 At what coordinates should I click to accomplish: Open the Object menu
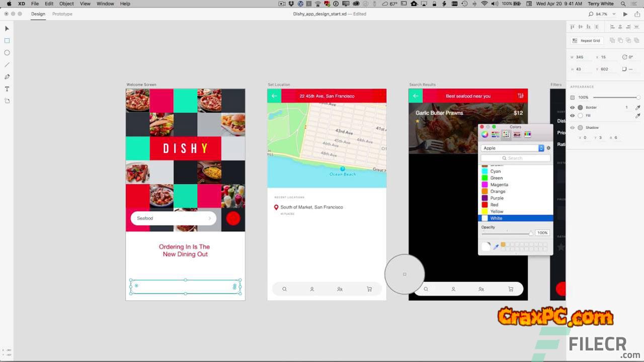pyautogui.click(x=66, y=4)
